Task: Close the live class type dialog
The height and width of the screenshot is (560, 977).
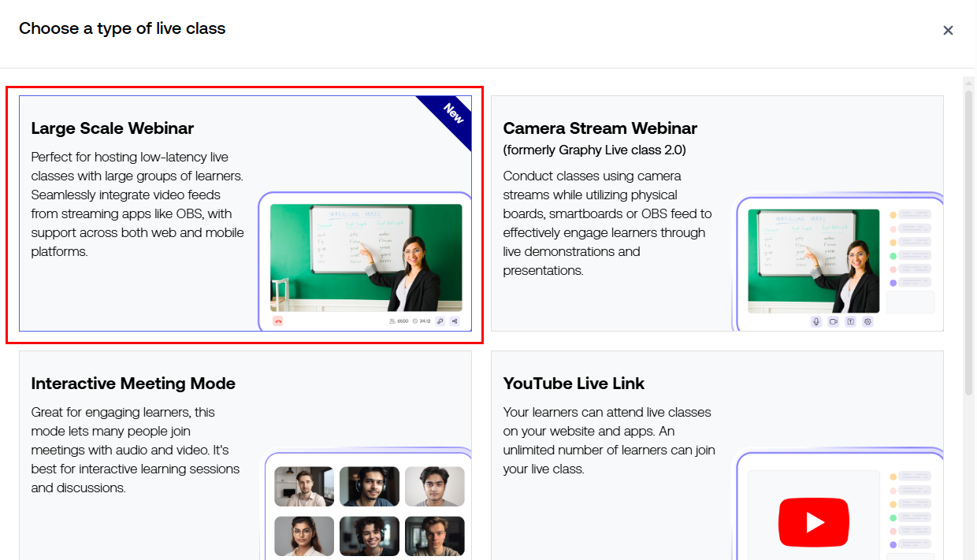Action: coord(948,31)
